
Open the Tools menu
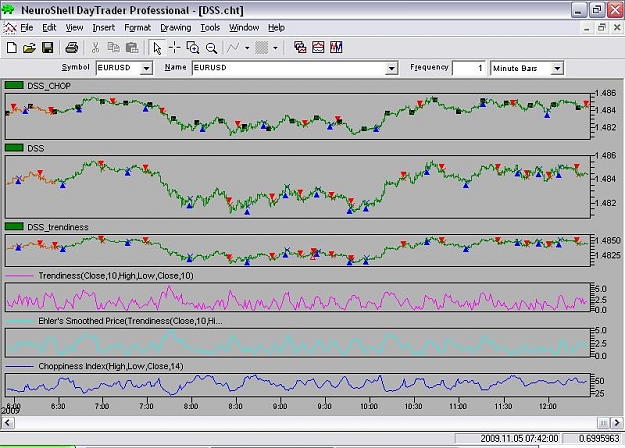click(x=210, y=28)
